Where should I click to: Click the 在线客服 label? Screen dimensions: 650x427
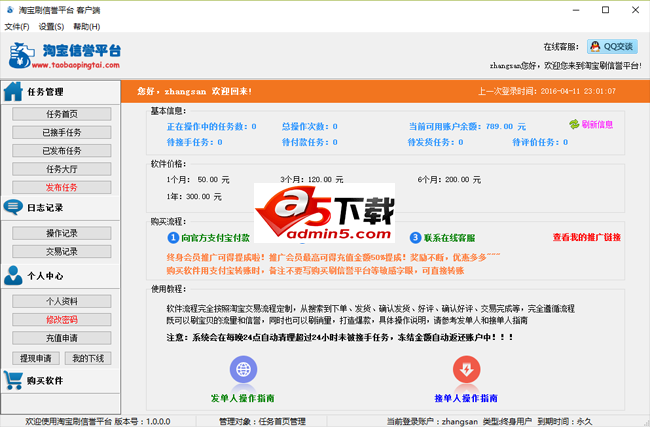[x=561, y=47]
